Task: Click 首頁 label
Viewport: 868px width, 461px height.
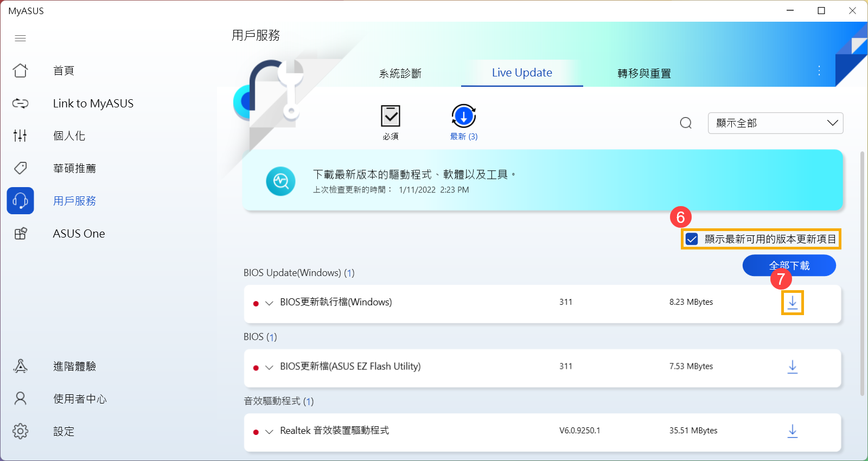Action: [x=63, y=71]
